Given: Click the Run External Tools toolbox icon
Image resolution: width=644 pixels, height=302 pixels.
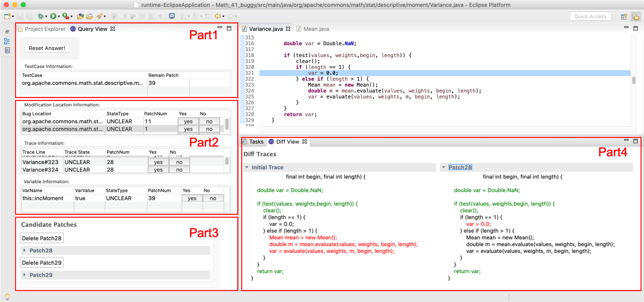Looking at the screenshot, I should click(66, 16).
